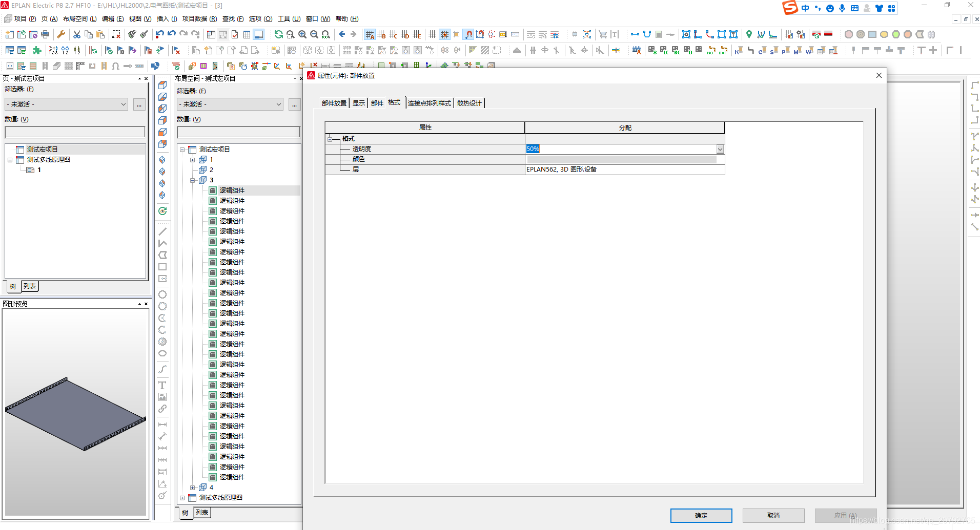Click the 数值 input field in 布局空间 panel

(x=238, y=132)
